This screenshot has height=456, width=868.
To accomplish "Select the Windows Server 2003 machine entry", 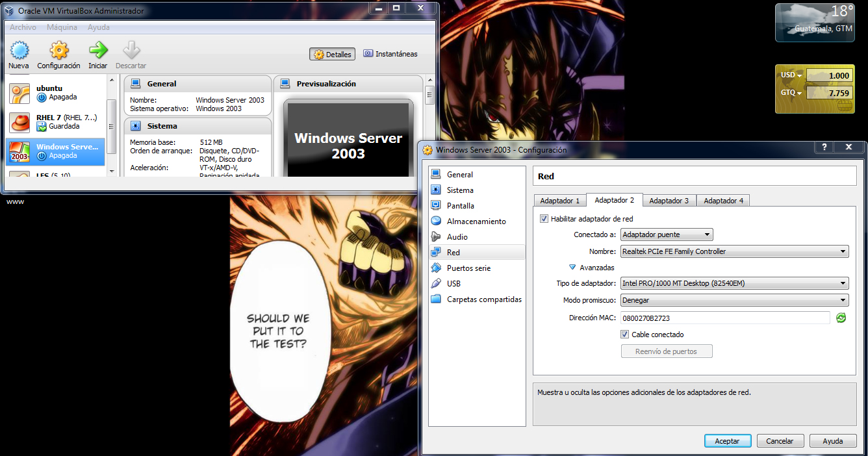I will click(55, 151).
